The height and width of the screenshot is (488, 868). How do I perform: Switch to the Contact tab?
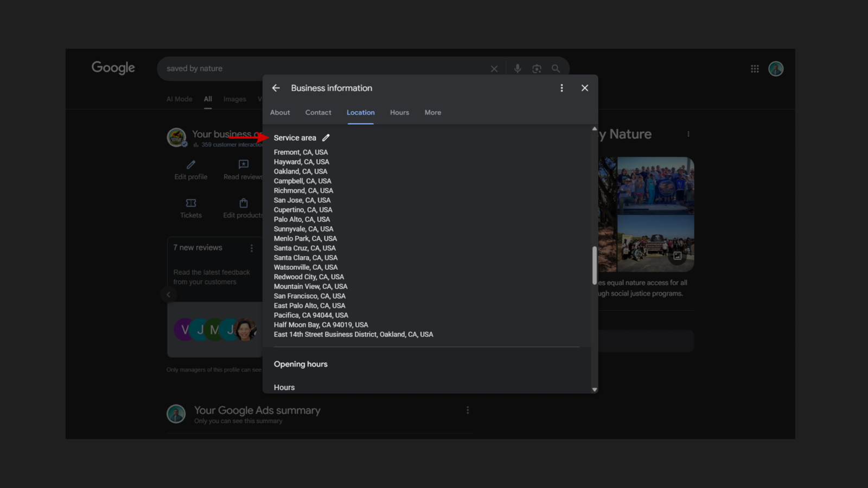pyautogui.click(x=318, y=113)
